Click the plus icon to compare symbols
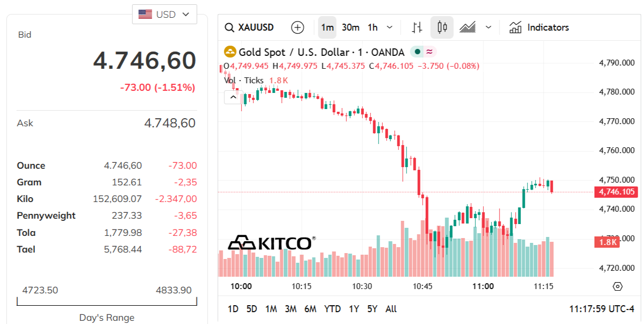Viewport: 644px width, 324px height. pyautogui.click(x=297, y=27)
